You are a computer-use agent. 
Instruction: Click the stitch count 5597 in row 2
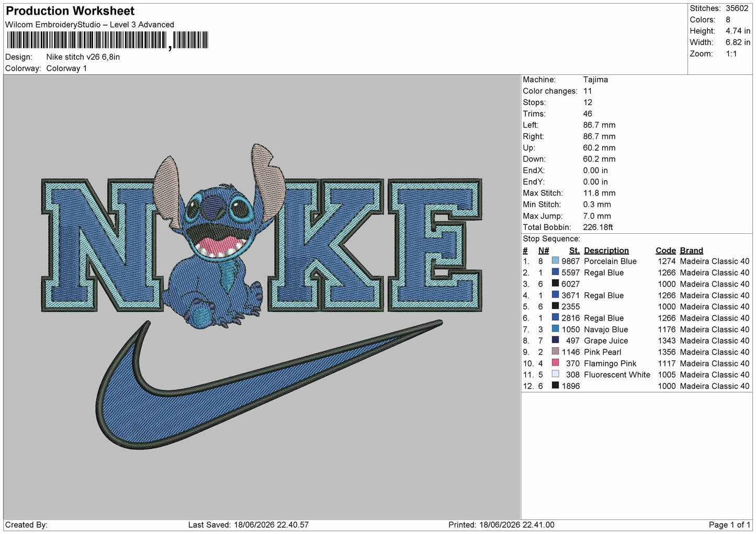click(x=571, y=272)
